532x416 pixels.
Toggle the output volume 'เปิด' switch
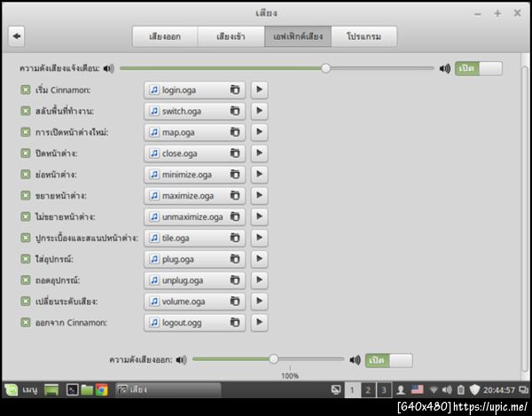click(x=389, y=360)
